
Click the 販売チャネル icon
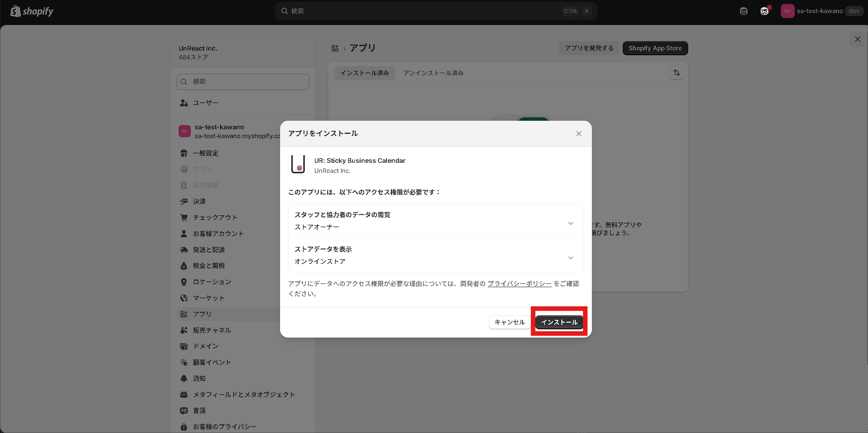tap(184, 330)
